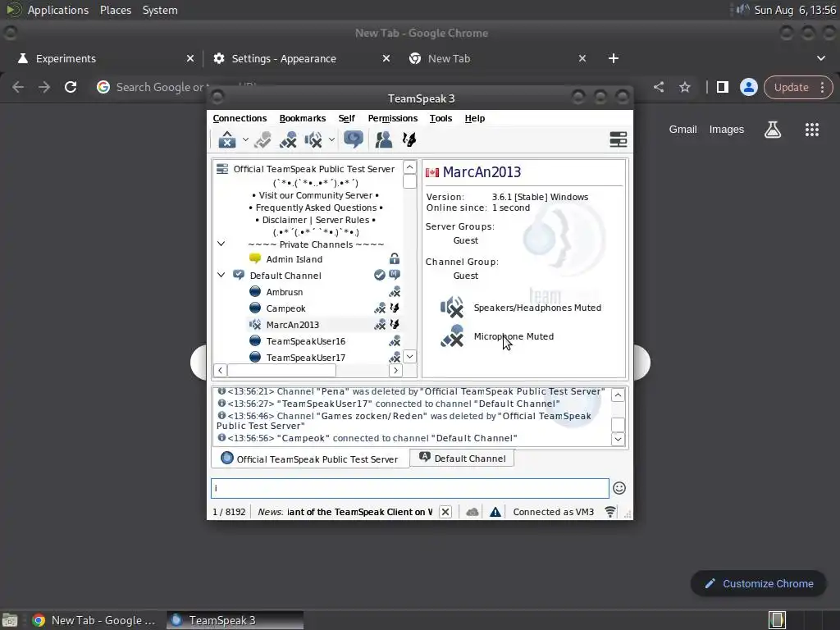The width and height of the screenshot is (840, 630).
Task: Click channel tree horizontal scroll-right arrow
Action: (x=395, y=370)
